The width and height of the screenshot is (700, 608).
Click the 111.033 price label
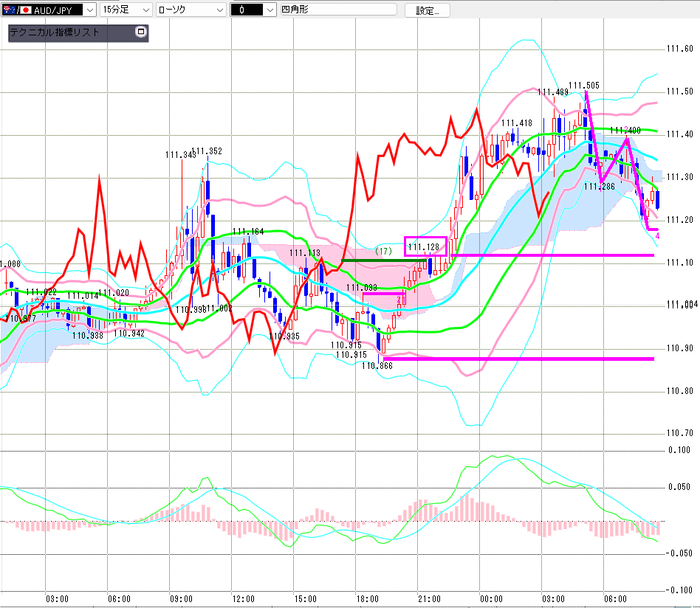point(362,288)
